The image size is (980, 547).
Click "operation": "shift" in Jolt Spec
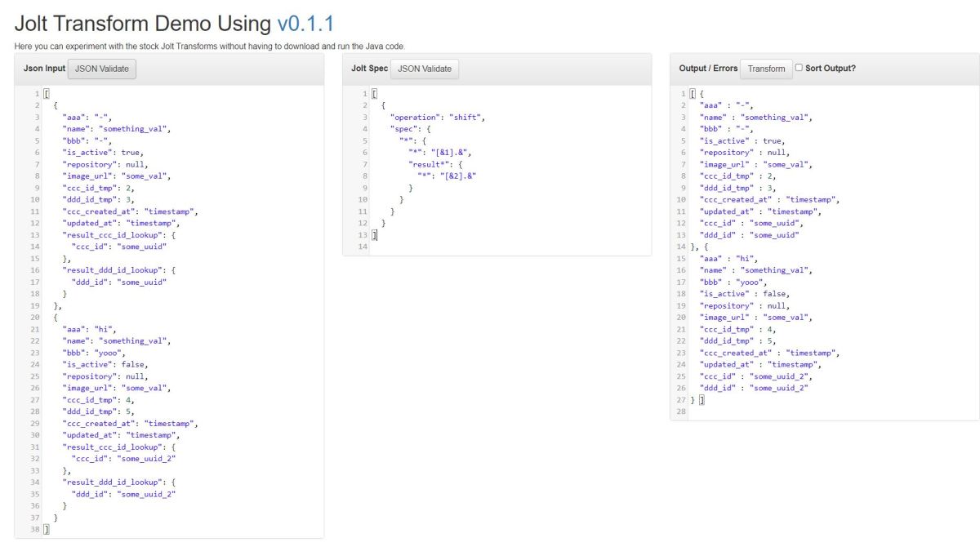(x=438, y=117)
